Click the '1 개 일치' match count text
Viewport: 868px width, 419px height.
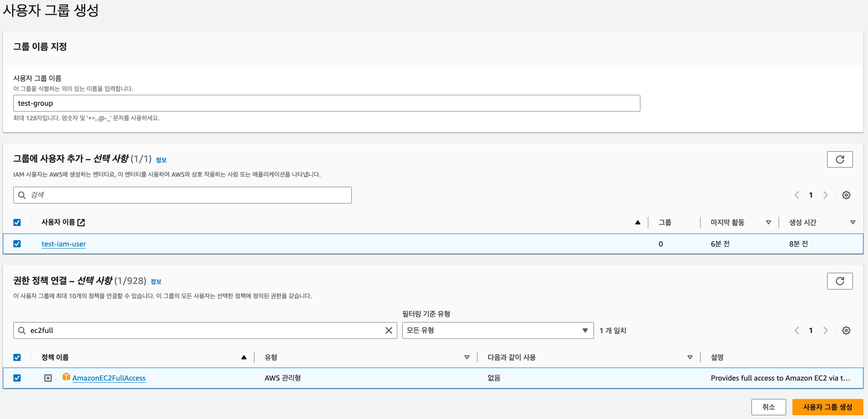(613, 330)
